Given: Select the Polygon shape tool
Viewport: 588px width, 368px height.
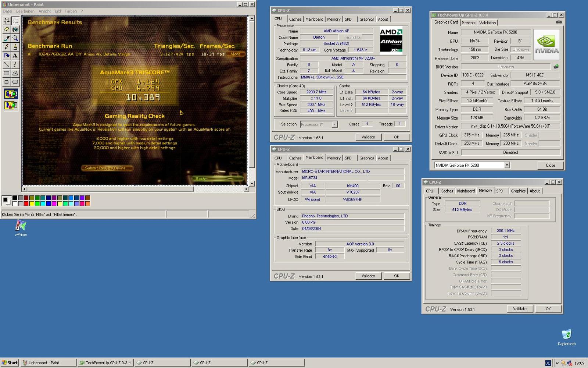Looking at the screenshot, I should point(15,73).
